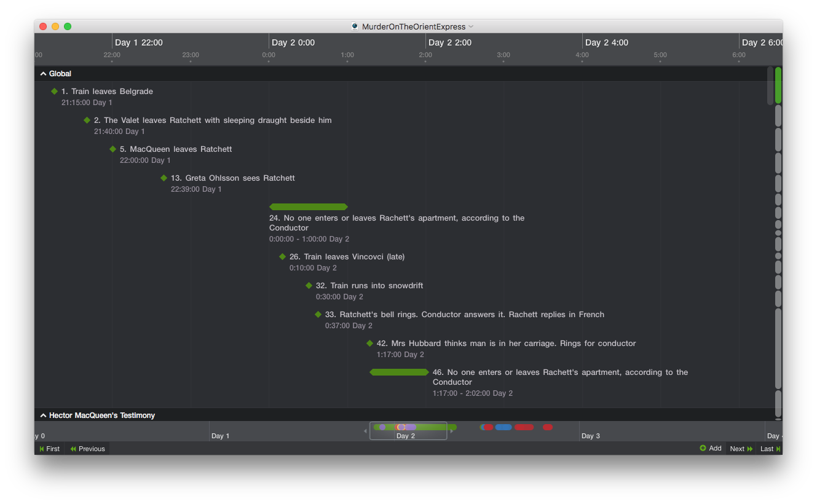Screen dimensions: 817x504
Task: Click '33. Ratchett's bell rings' event text
Action: [465, 314]
